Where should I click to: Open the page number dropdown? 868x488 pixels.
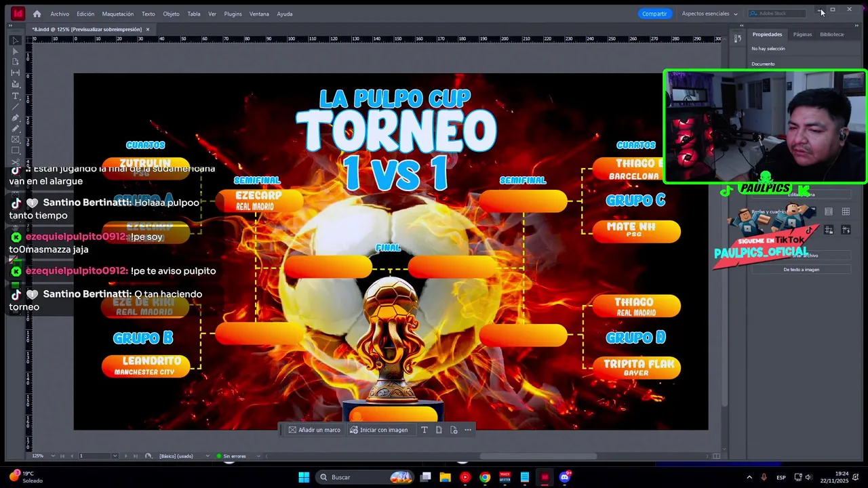coord(115,456)
